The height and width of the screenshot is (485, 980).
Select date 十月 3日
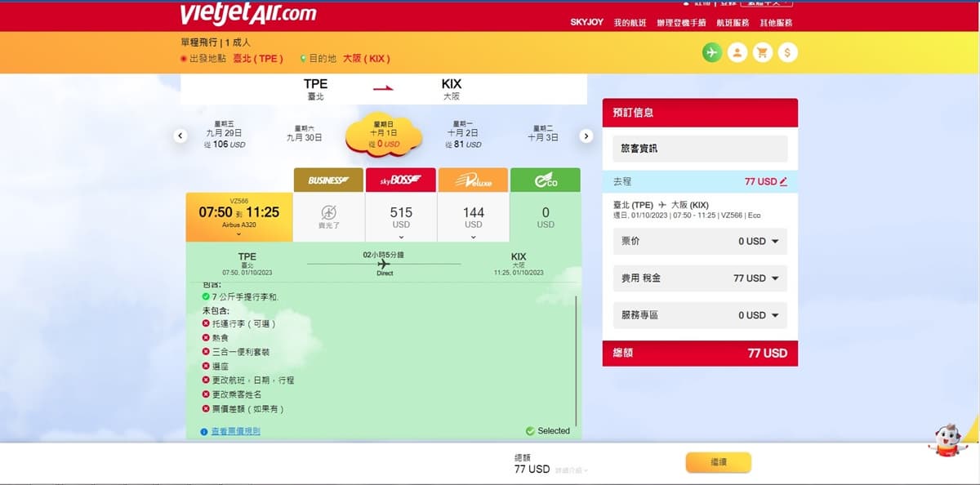tap(543, 134)
